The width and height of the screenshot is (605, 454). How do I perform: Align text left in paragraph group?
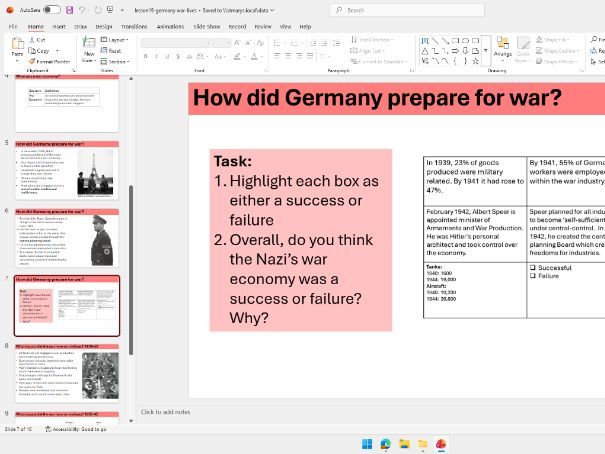click(x=277, y=56)
